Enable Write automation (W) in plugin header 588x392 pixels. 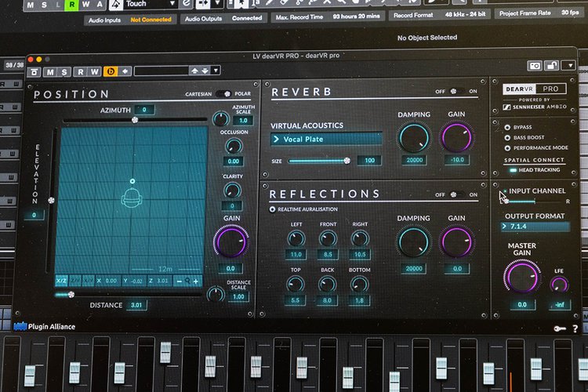click(x=96, y=71)
